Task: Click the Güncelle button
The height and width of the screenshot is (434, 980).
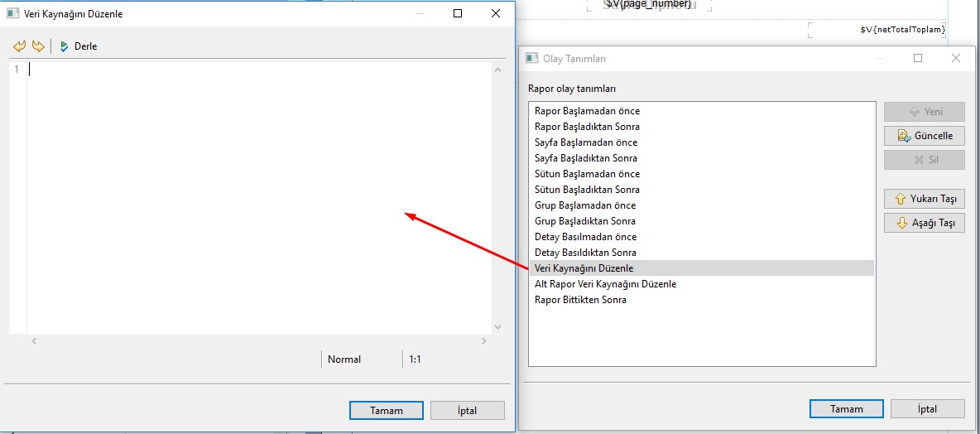Action: [x=925, y=136]
